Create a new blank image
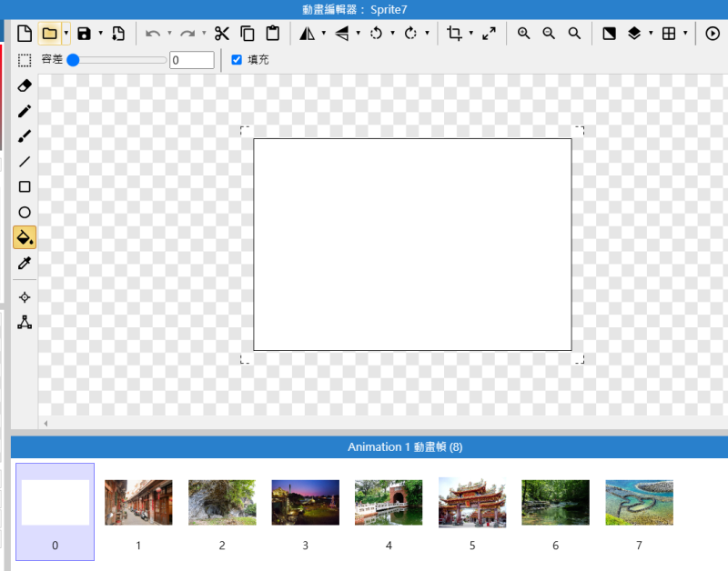This screenshot has height=571, width=728. click(25, 34)
